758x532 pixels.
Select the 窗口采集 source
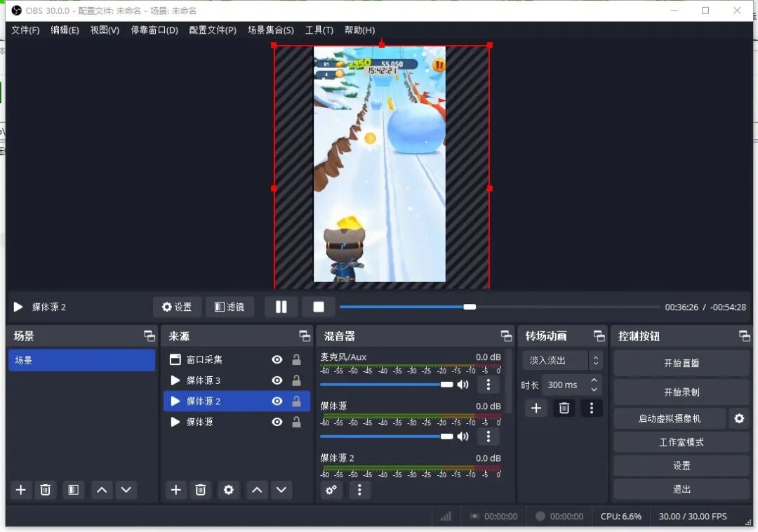237,359
